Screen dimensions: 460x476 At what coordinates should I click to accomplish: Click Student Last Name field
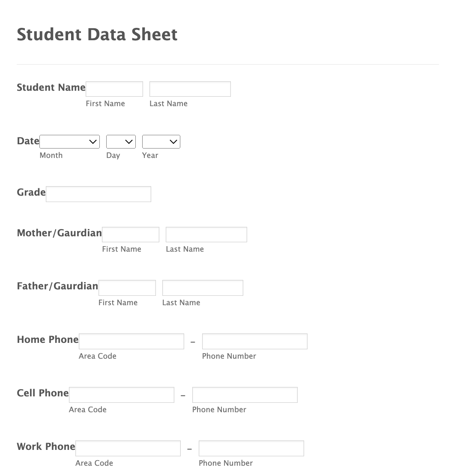(190, 89)
